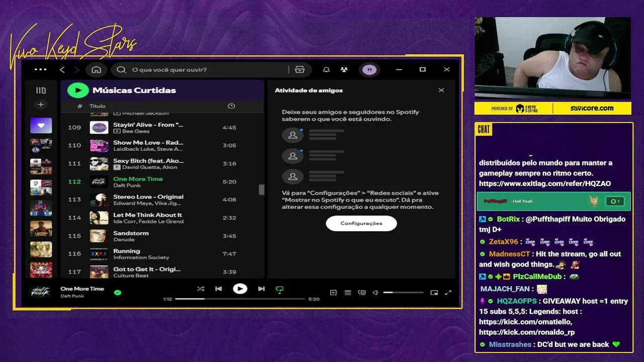Open the Friend Activity icon
Image resolution: width=644 pixels, height=362 pixels.
344,69
